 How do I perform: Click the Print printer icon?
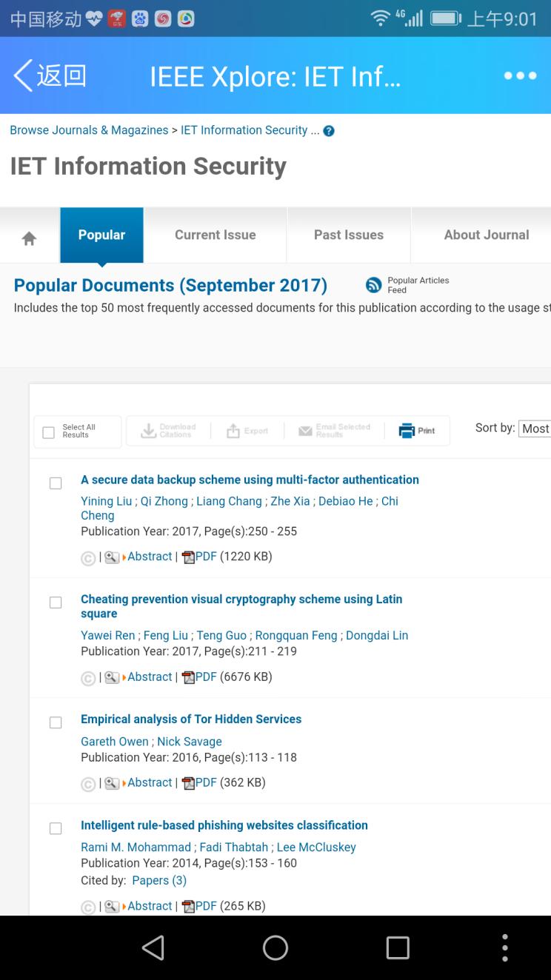[407, 431]
